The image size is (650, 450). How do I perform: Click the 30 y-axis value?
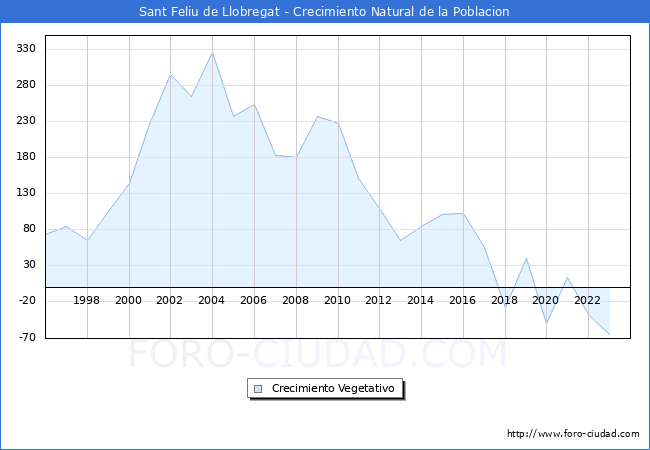click(x=29, y=265)
